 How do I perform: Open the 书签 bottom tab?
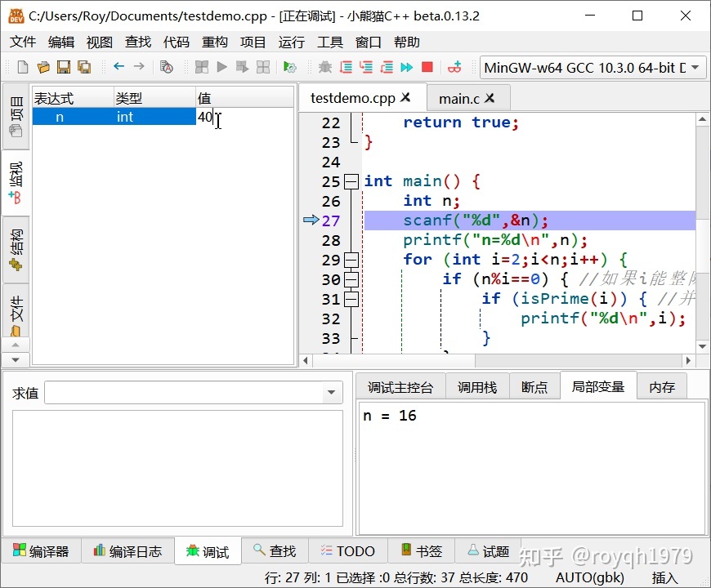click(x=422, y=551)
